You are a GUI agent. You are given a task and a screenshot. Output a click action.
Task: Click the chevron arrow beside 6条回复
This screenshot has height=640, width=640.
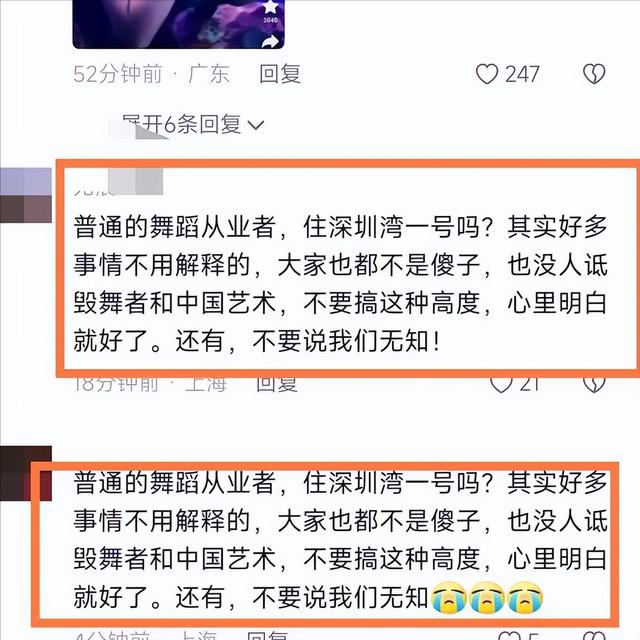tap(256, 125)
